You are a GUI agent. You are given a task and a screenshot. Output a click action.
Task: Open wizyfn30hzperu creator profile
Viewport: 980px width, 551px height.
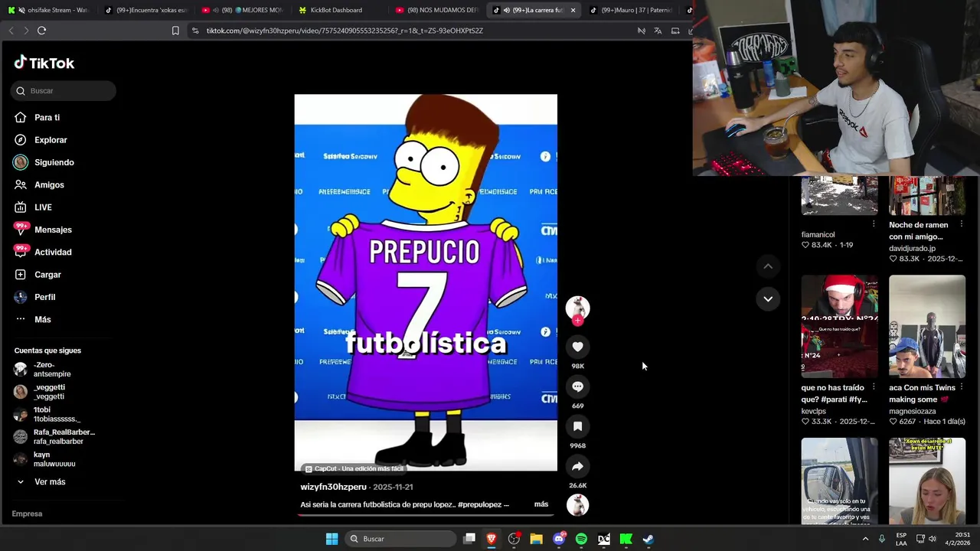coord(333,487)
